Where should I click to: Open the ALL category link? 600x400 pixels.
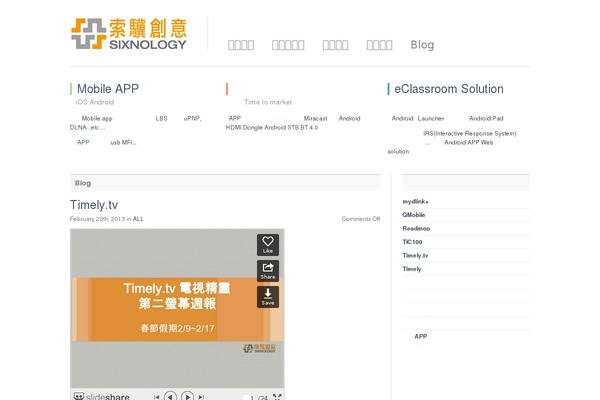pyautogui.click(x=138, y=219)
